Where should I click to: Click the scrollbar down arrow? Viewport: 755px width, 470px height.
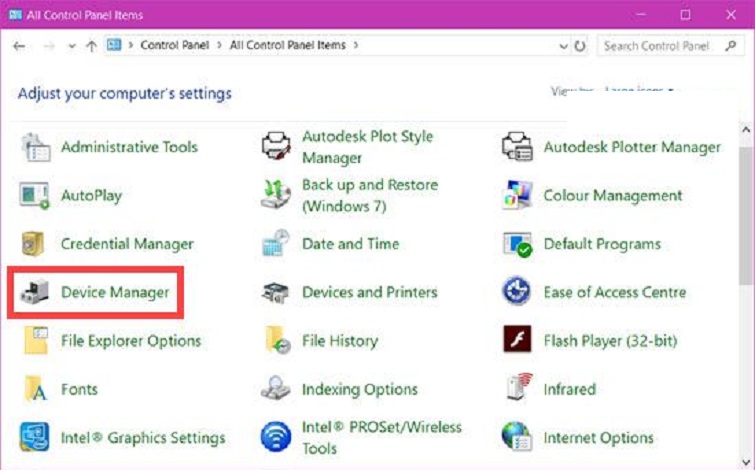(746, 462)
